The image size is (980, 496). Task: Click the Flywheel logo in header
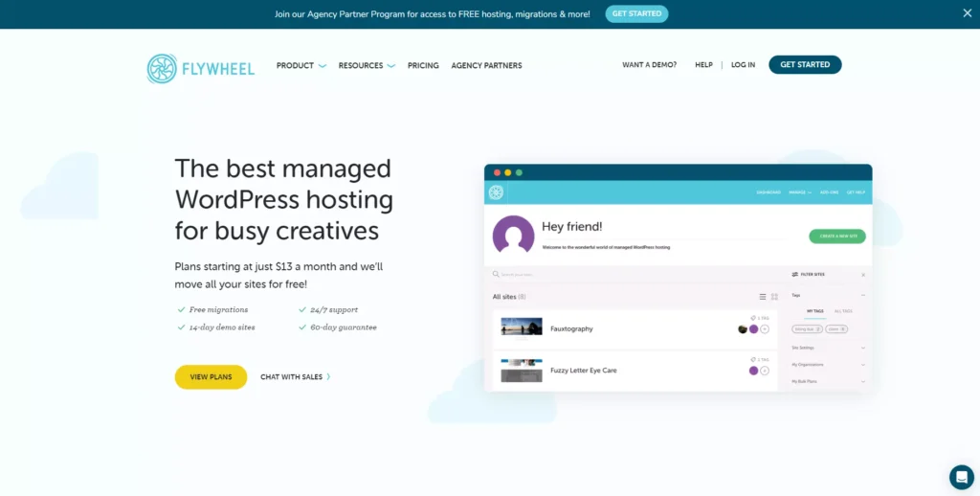click(201, 69)
